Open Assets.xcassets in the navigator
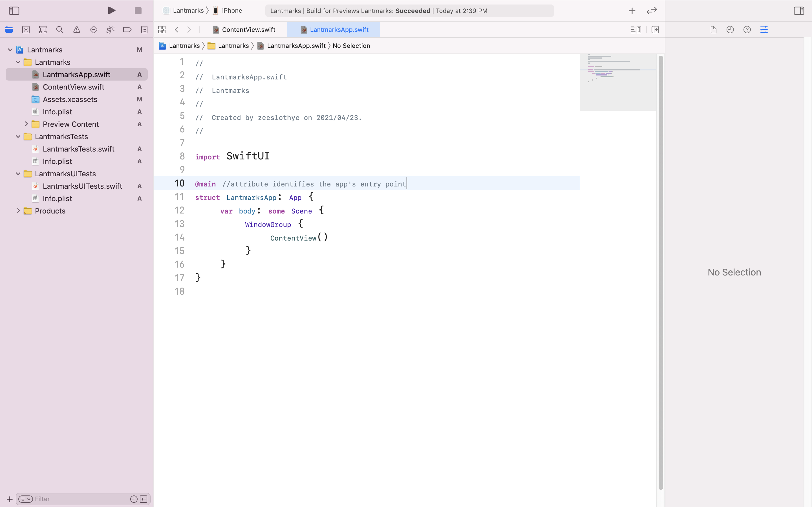The height and width of the screenshot is (507, 812). pyautogui.click(x=70, y=99)
